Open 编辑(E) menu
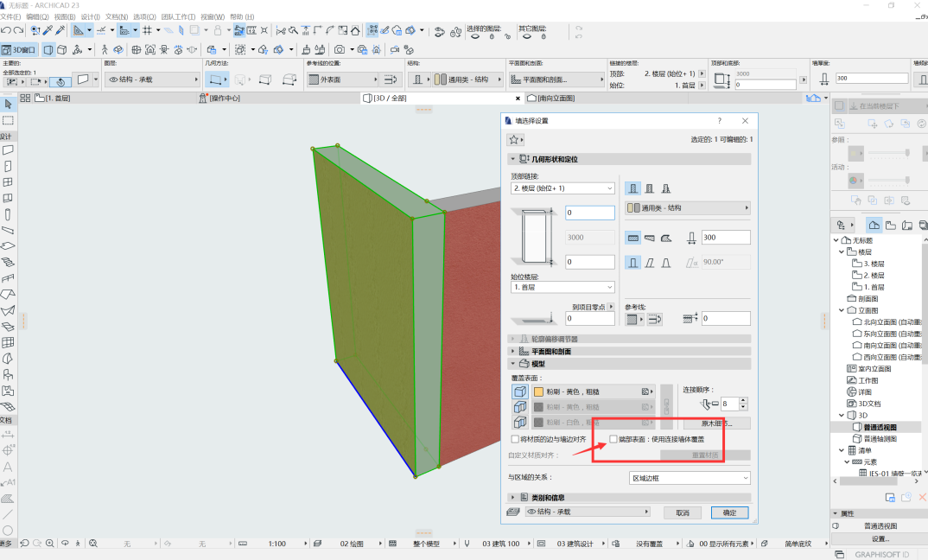Viewport: 928px width, 560px height. [x=37, y=16]
